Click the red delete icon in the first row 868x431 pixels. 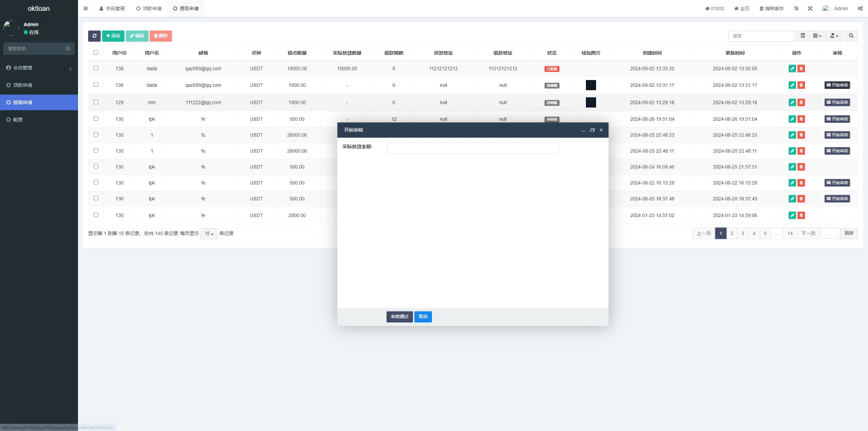tap(801, 69)
